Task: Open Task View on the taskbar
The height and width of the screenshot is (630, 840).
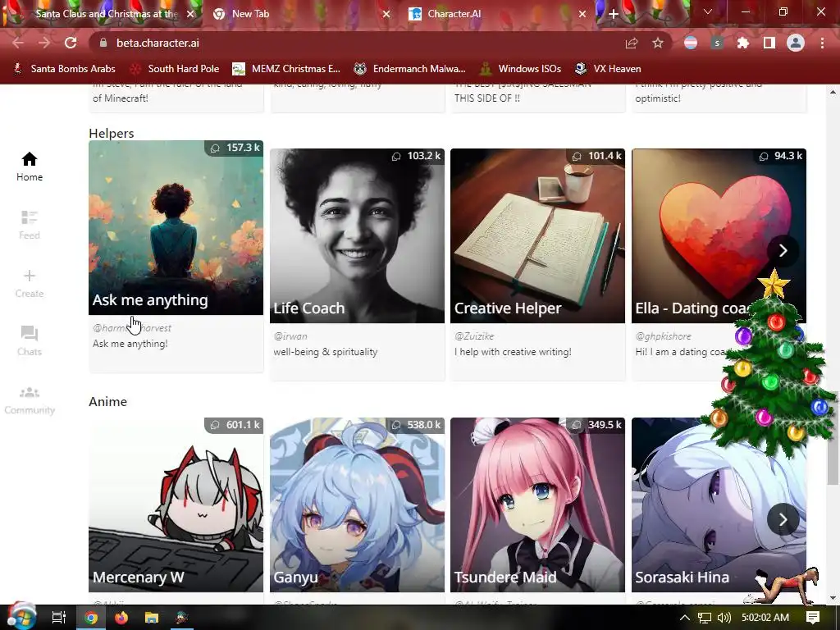Action: (58, 618)
